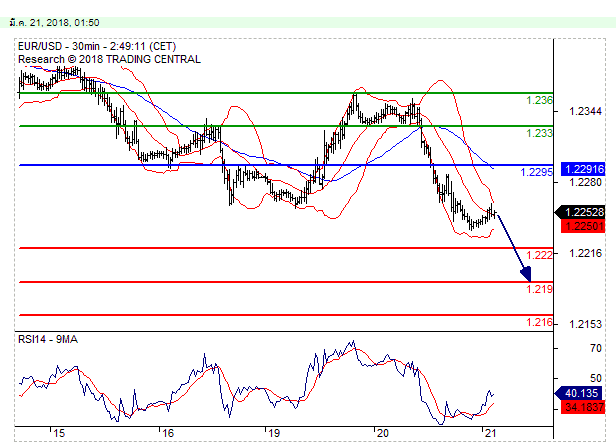Click the price axis value 1.2153

585,324
